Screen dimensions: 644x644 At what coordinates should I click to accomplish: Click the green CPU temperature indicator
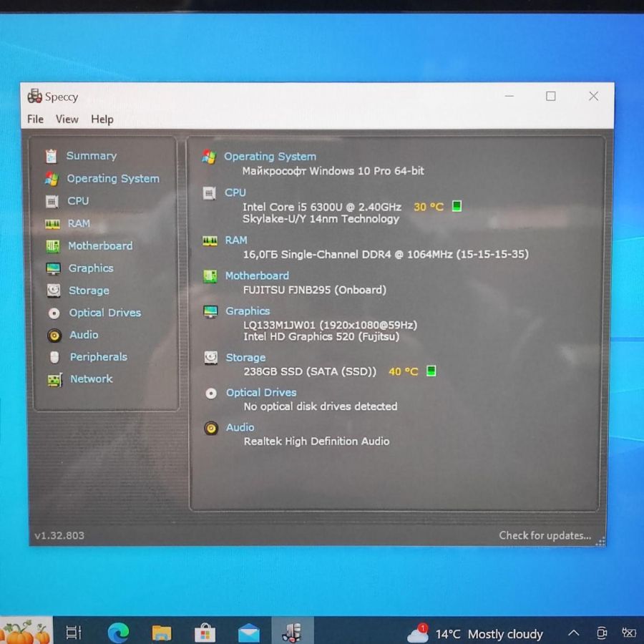(x=457, y=206)
